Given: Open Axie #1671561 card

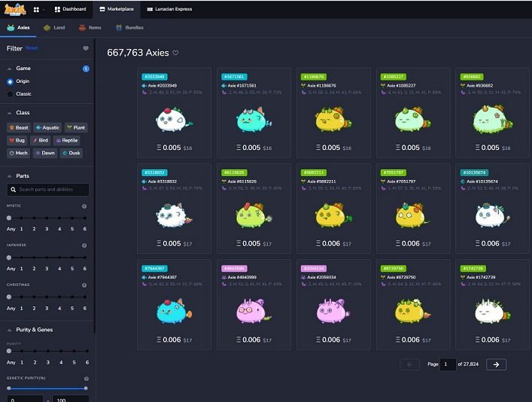Looking at the screenshot, I should 254,113.
